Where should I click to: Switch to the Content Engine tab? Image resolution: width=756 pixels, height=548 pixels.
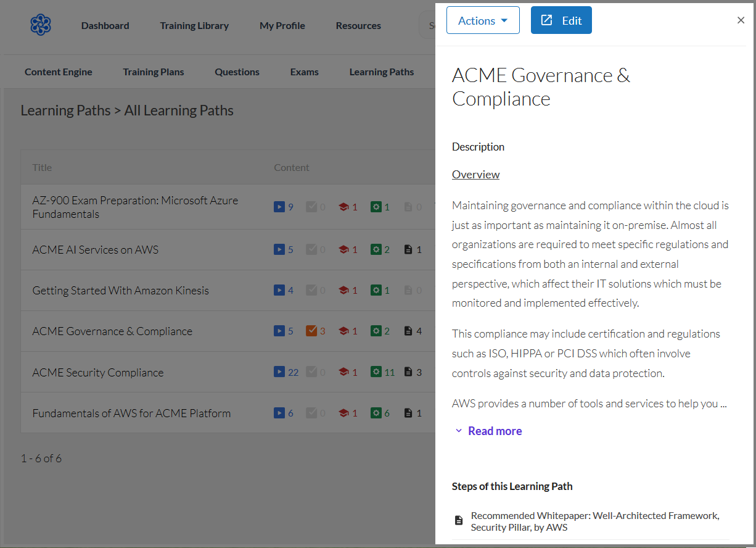(x=59, y=72)
